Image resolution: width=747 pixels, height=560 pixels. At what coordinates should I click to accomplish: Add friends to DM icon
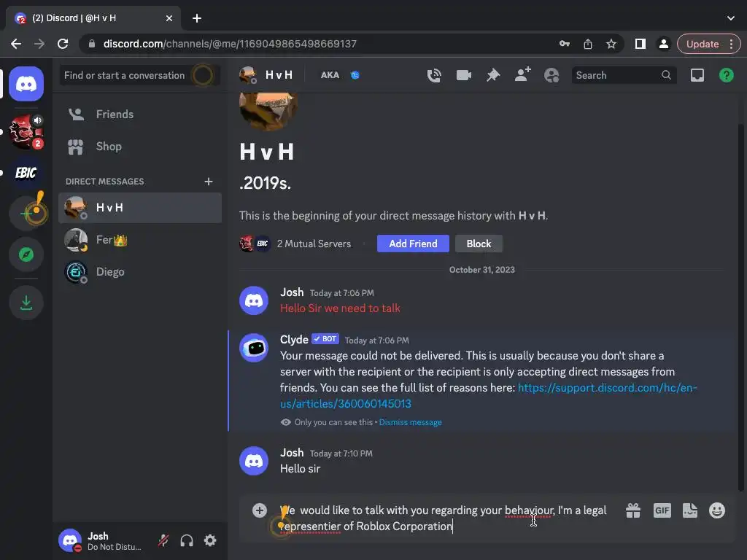pyautogui.click(x=522, y=75)
